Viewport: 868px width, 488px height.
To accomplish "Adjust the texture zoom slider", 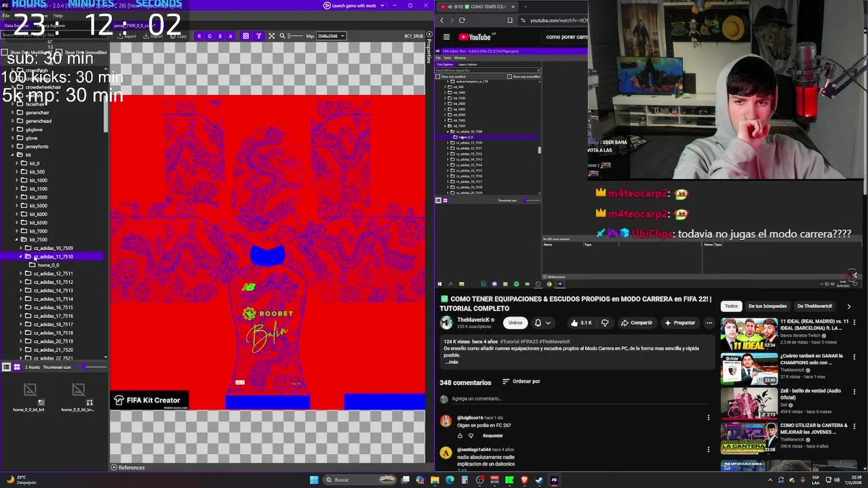I will tap(295, 36).
